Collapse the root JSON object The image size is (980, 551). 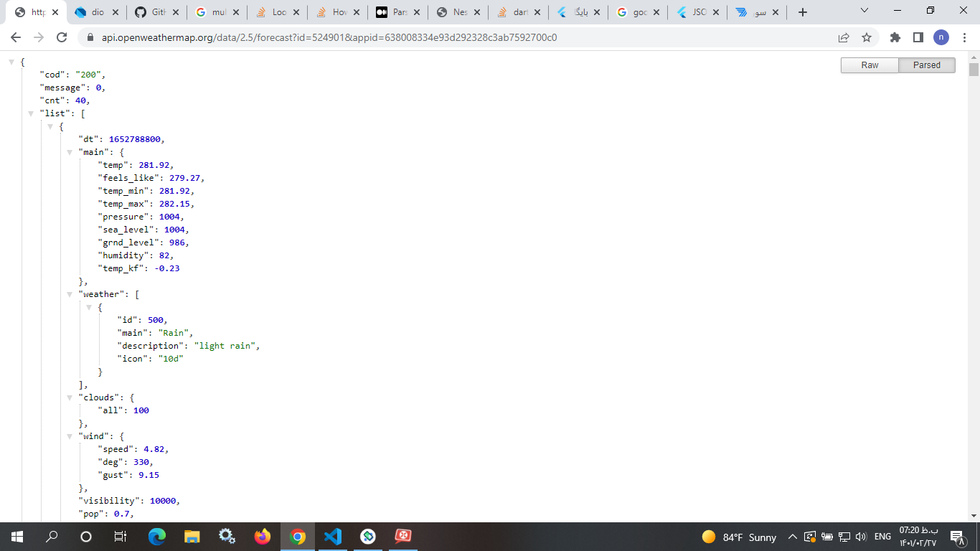(11, 62)
